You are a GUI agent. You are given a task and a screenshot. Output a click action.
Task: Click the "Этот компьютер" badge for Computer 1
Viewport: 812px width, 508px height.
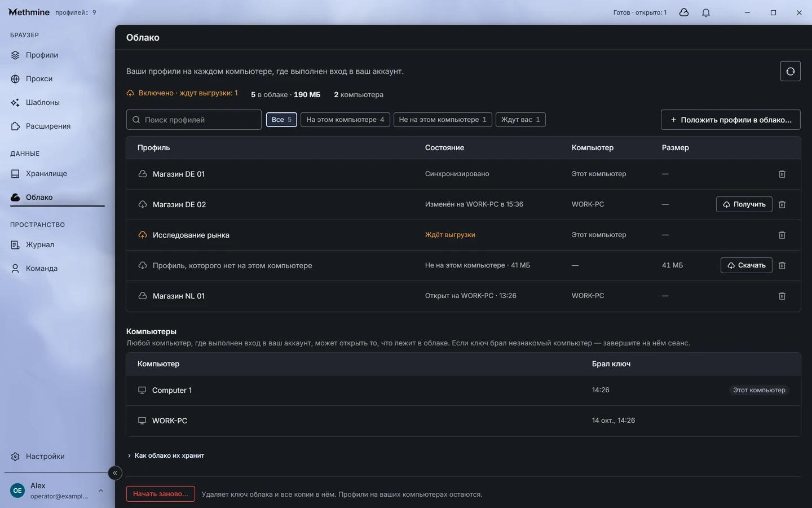tap(759, 390)
